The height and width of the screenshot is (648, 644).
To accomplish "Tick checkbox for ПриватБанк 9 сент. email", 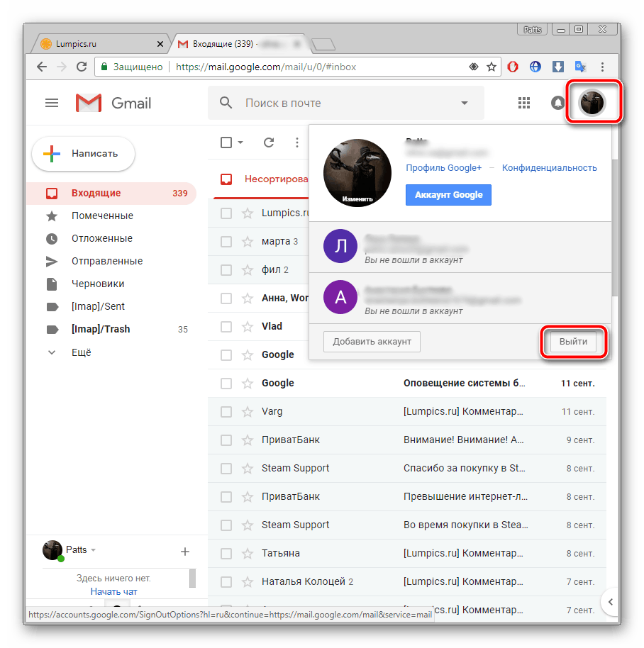I will [226, 440].
